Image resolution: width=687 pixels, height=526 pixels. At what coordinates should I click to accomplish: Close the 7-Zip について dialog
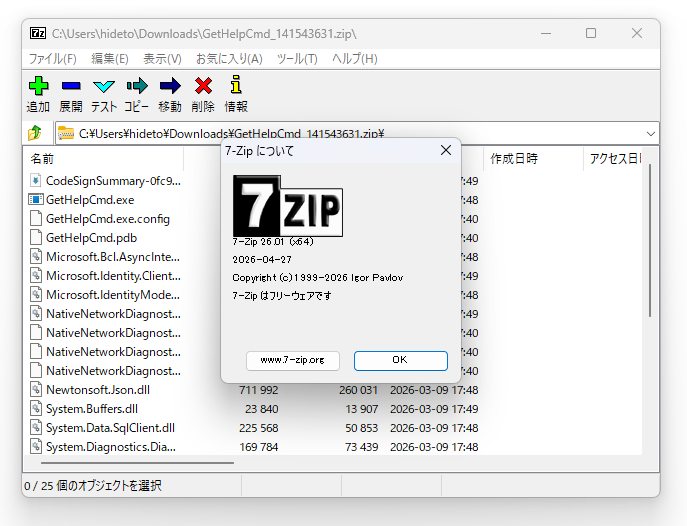[x=446, y=150]
